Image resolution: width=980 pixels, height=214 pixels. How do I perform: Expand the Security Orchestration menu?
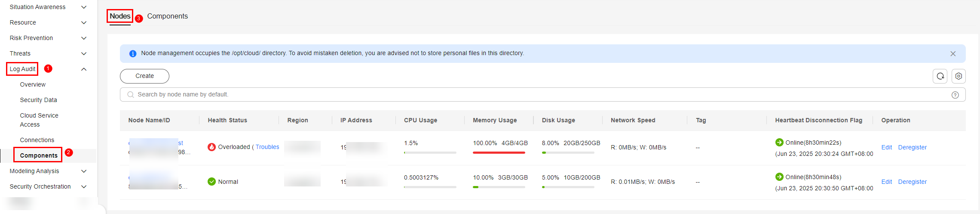tap(84, 186)
